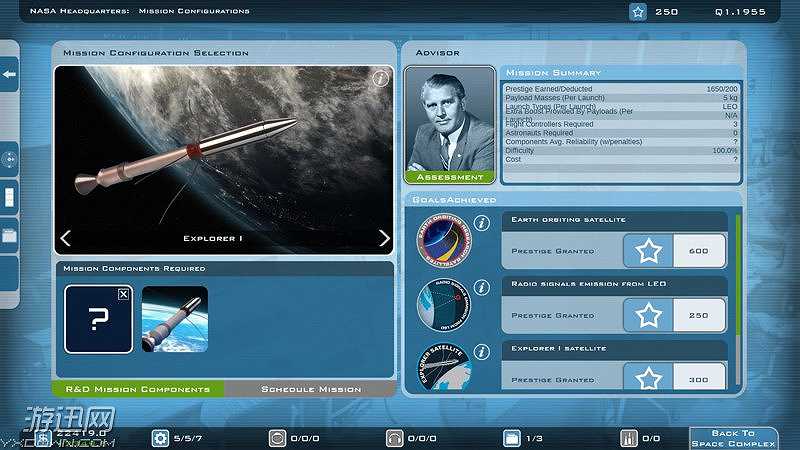Click the prestige star icon in top bar
800x450 pixels.
pyautogui.click(x=638, y=11)
